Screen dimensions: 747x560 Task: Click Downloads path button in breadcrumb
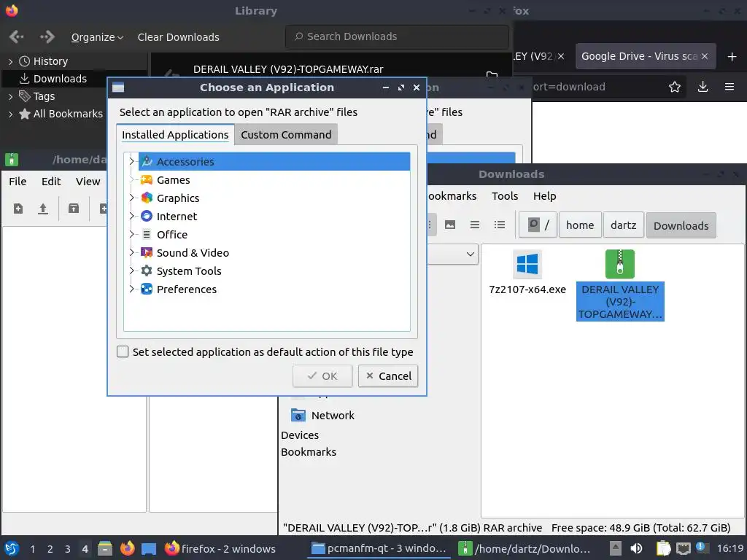[x=681, y=225]
